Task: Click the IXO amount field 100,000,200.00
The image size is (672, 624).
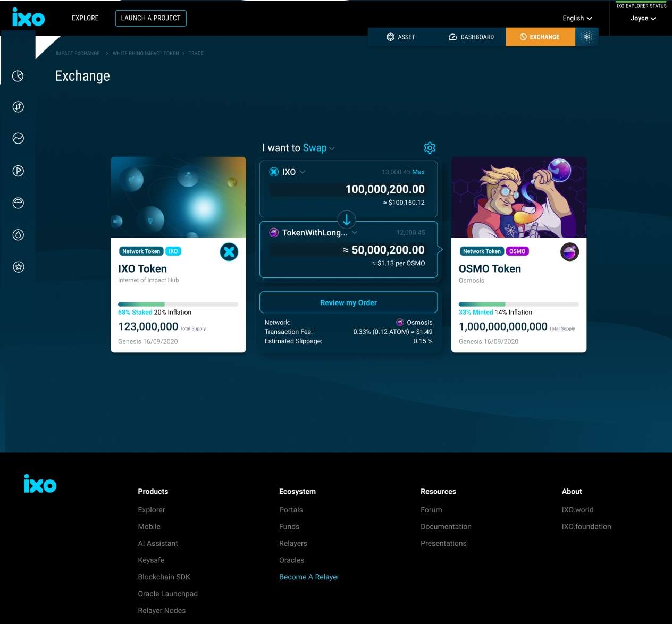Action: (x=347, y=189)
